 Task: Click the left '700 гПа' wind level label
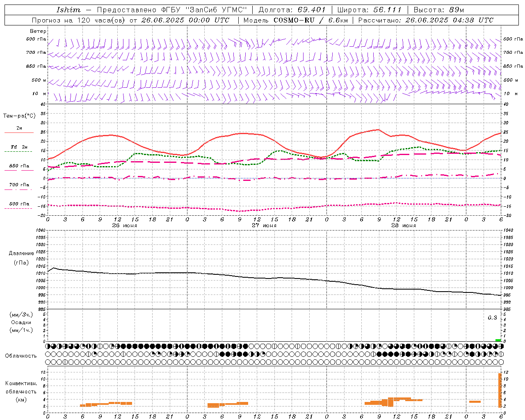pyautogui.click(x=36, y=52)
